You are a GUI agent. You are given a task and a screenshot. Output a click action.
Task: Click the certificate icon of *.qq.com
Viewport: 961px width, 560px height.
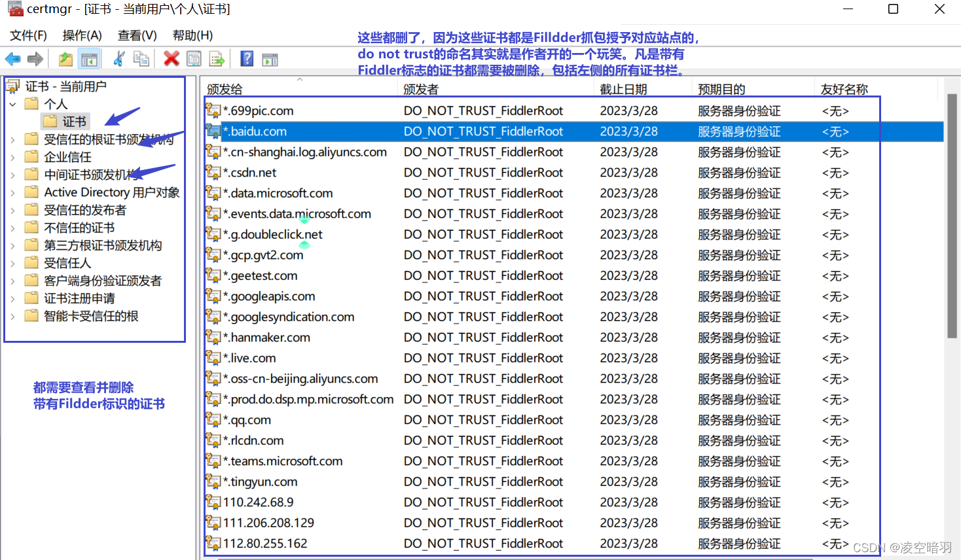point(213,419)
